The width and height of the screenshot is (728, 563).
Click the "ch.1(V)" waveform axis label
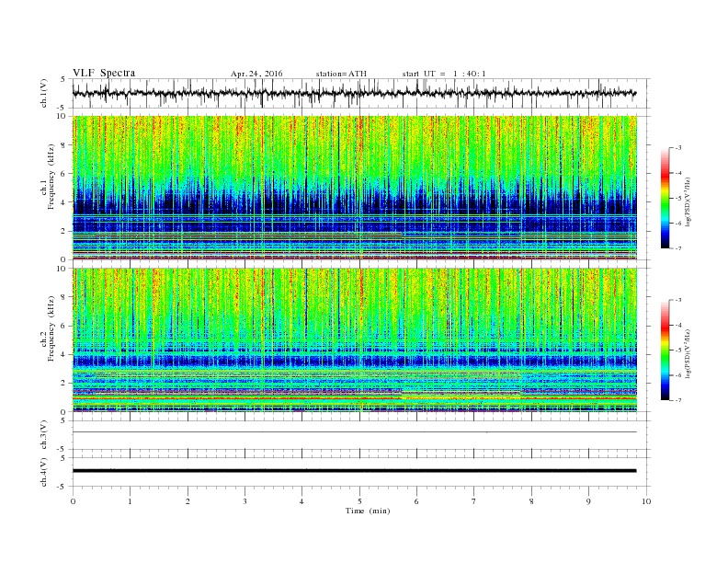click(44, 93)
